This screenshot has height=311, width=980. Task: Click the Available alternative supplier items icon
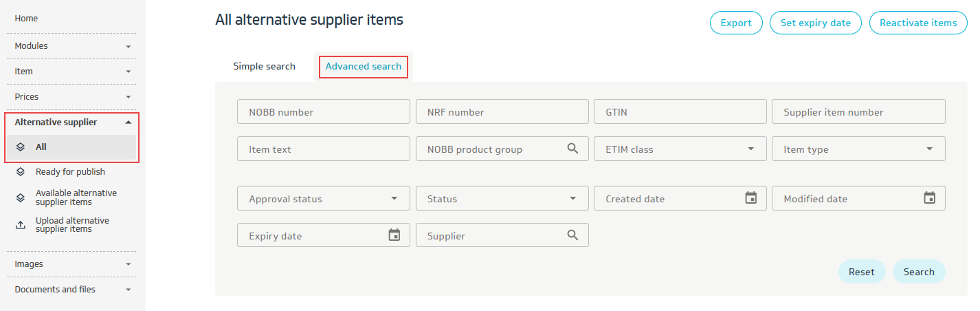click(21, 197)
